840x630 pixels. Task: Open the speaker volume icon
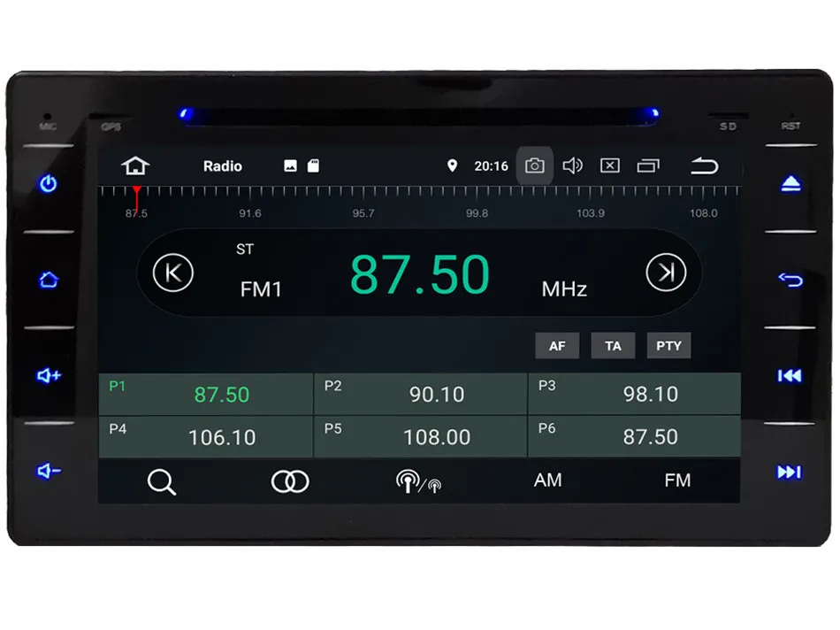pos(572,165)
